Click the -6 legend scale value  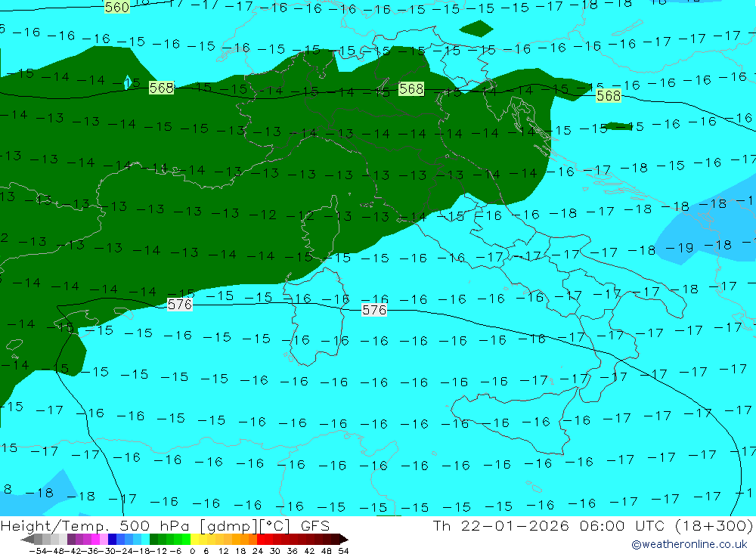point(176,551)
